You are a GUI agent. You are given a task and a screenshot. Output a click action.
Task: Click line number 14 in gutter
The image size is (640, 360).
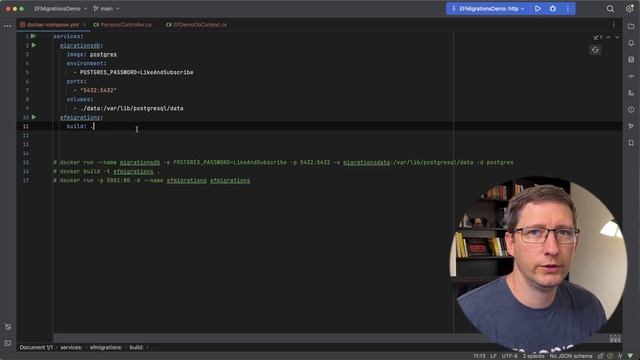point(26,153)
